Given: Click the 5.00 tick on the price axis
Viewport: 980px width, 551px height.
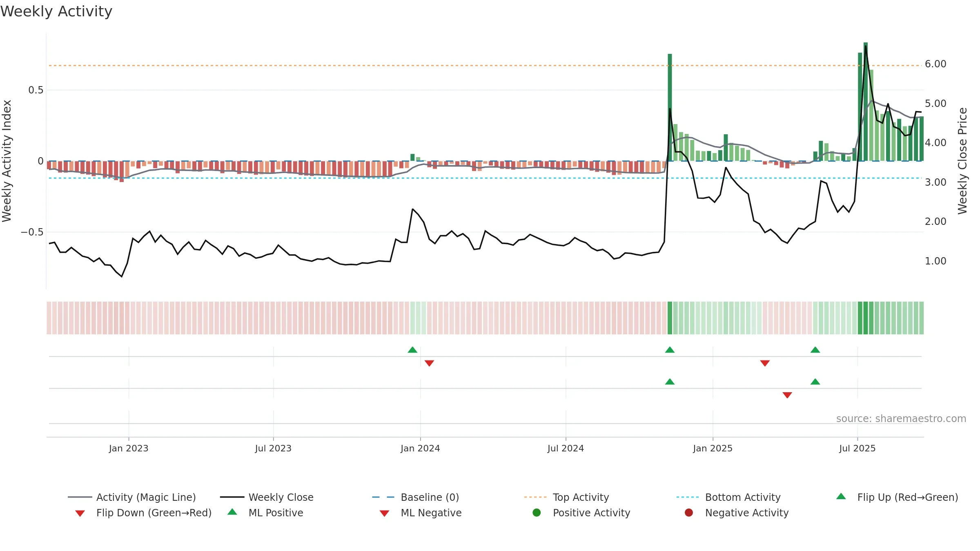Looking at the screenshot, I should click(935, 103).
